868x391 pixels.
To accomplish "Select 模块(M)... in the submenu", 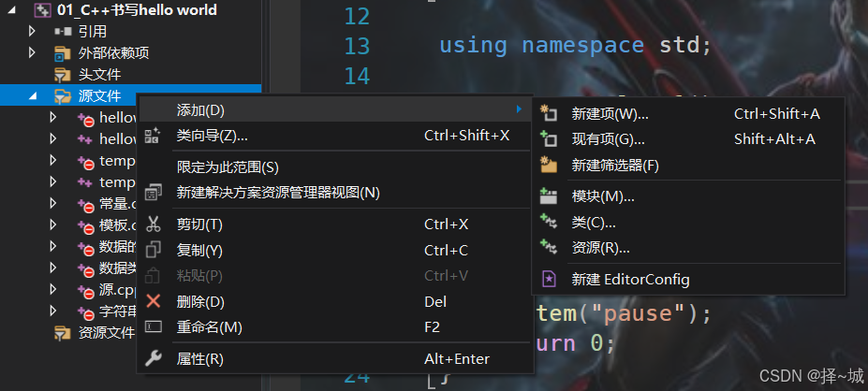I will tap(688, 195).
